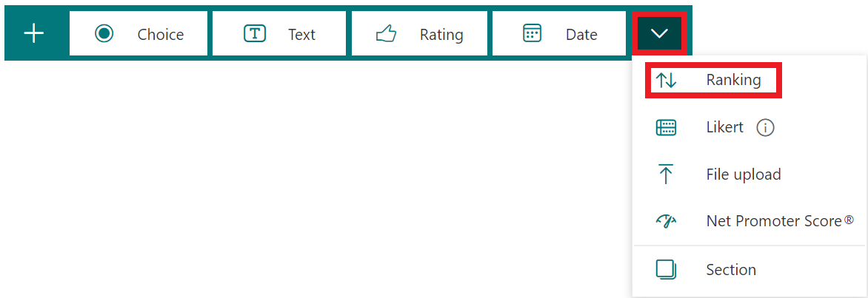Add a Choice question
The width and height of the screenshot is (868, 298).
(x=138, y=34)
